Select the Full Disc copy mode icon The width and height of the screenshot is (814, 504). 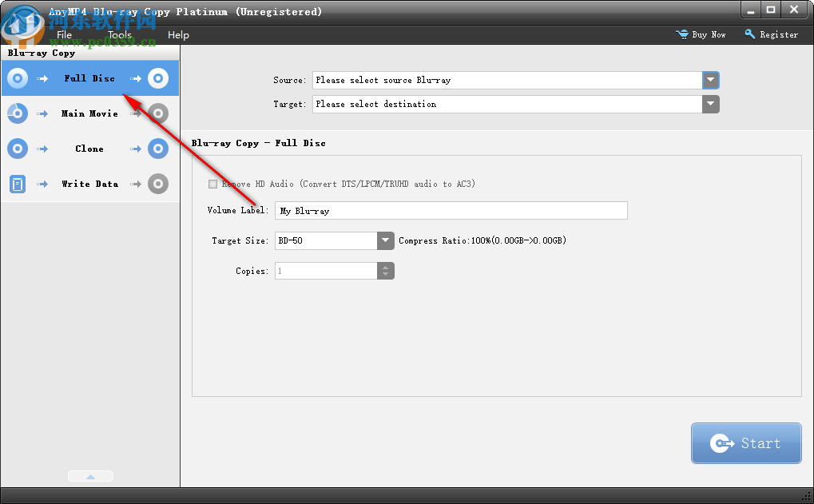coord(17,77)
